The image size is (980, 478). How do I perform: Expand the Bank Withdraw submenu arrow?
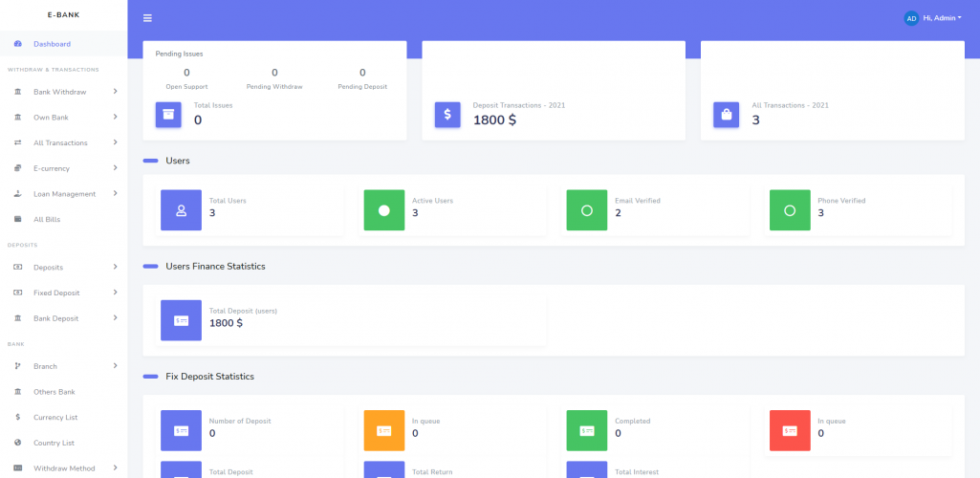(x=115, y=92)
